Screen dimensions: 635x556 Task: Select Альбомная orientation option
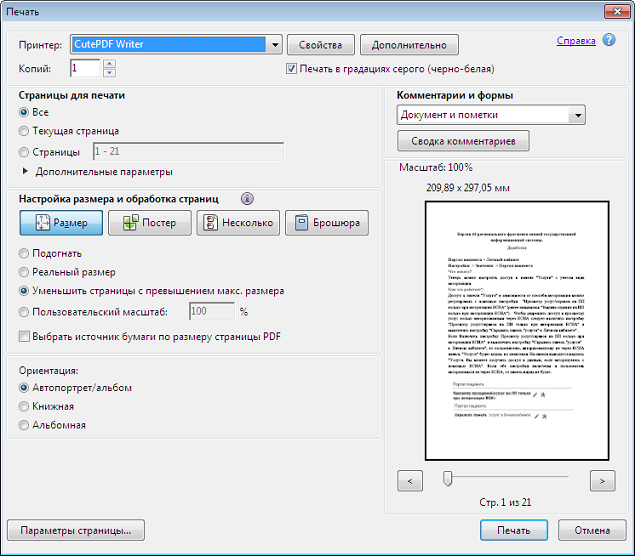[24, 425]
